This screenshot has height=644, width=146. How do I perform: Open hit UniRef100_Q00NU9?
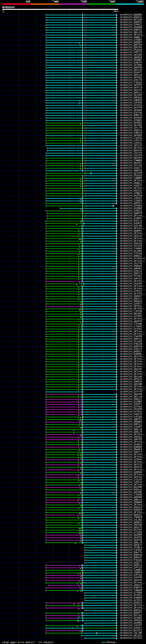click(131, 208)
